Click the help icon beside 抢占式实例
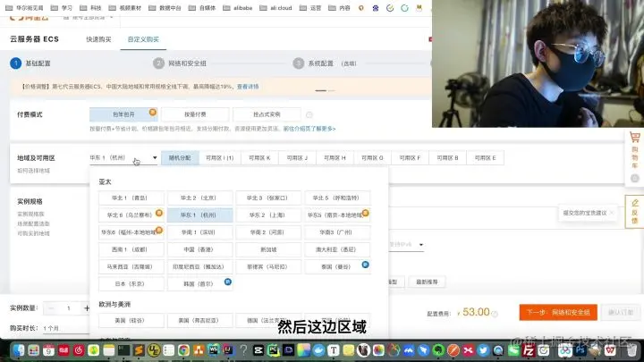The image size is (644, 362). pos(309,115)
